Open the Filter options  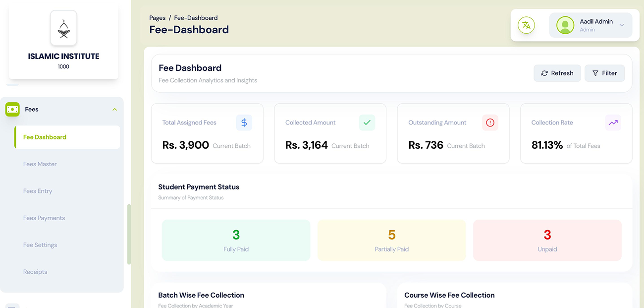click(604, 73)
